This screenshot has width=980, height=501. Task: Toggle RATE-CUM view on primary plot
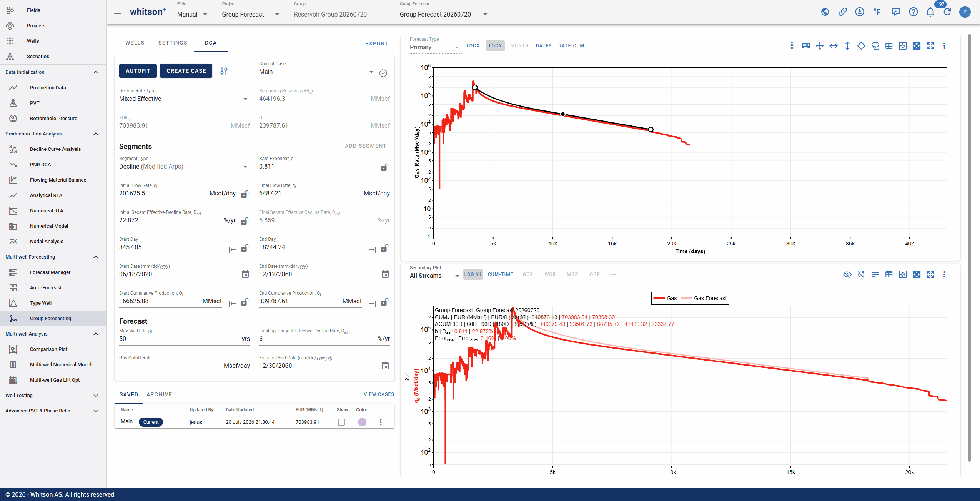(571, 46)
